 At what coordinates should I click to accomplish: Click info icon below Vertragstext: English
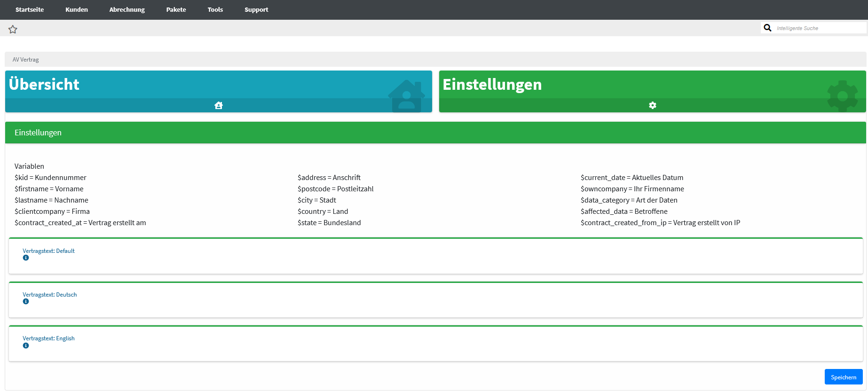26,346
